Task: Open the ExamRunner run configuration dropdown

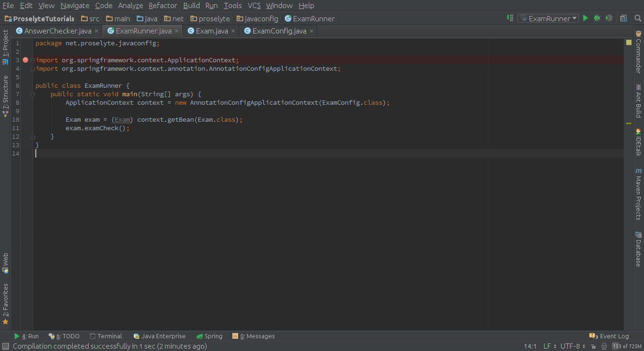Action: pyautogui.click(x=548, y=17)
